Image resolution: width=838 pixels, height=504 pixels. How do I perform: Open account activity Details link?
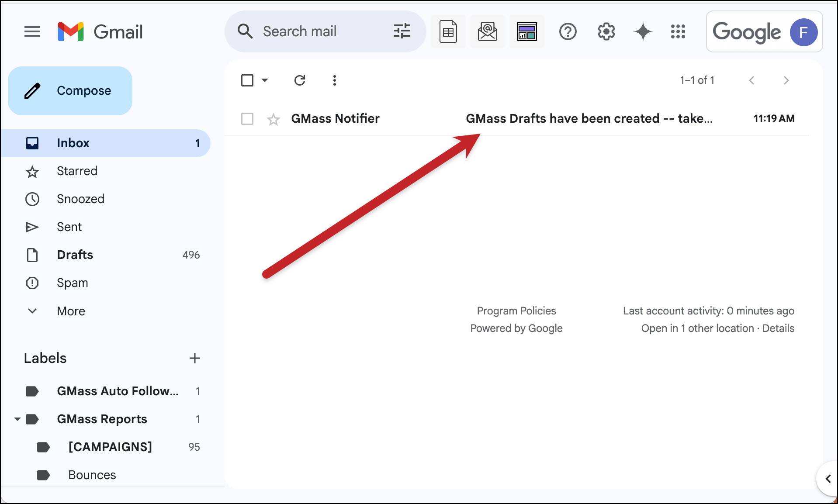click(778, 328)
